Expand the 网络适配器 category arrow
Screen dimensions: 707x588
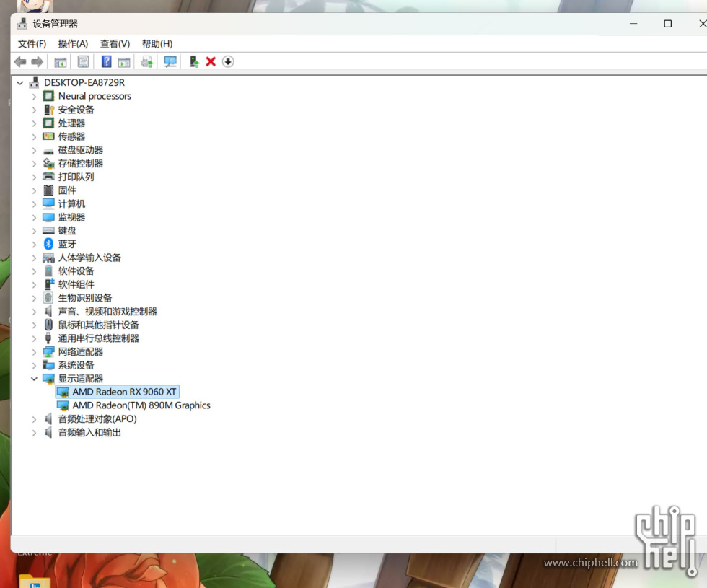35,352
